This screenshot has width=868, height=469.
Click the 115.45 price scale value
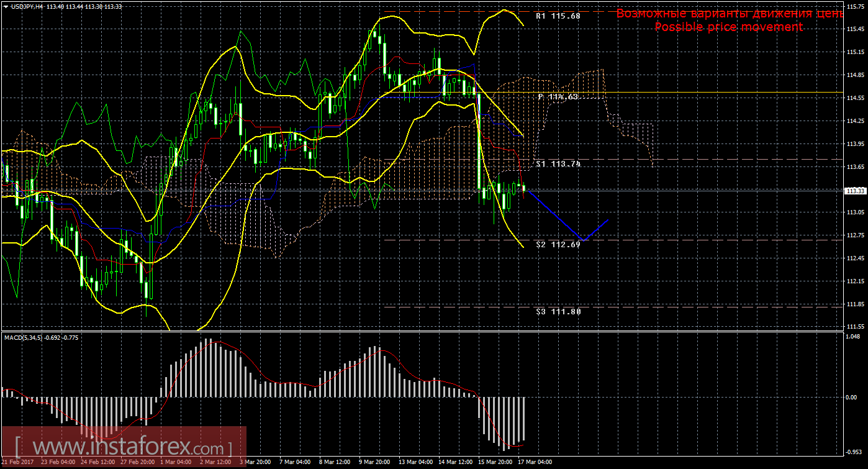click(856, 29)
